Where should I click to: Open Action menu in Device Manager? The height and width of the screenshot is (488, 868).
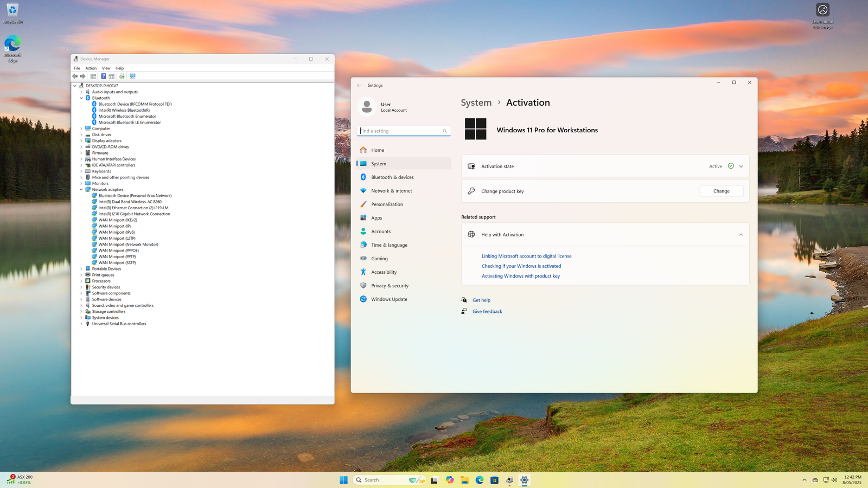[x=91, y=68]
